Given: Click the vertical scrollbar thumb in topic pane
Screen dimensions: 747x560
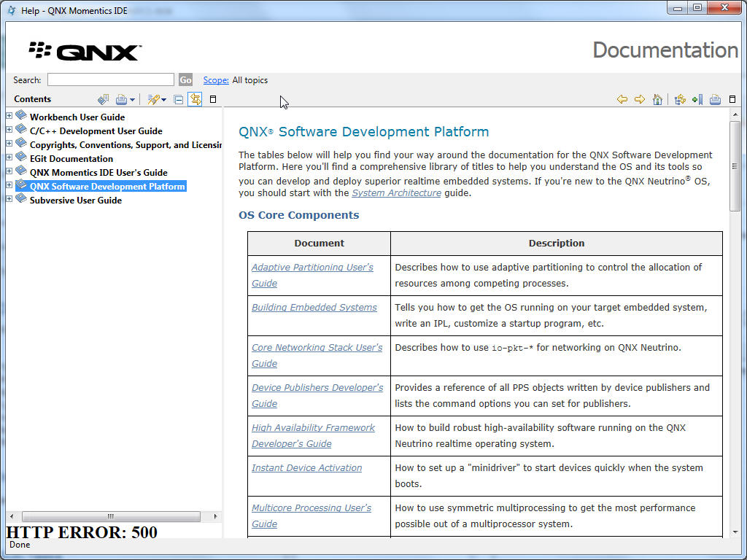Looking at the screenshot, I should 735,166.
